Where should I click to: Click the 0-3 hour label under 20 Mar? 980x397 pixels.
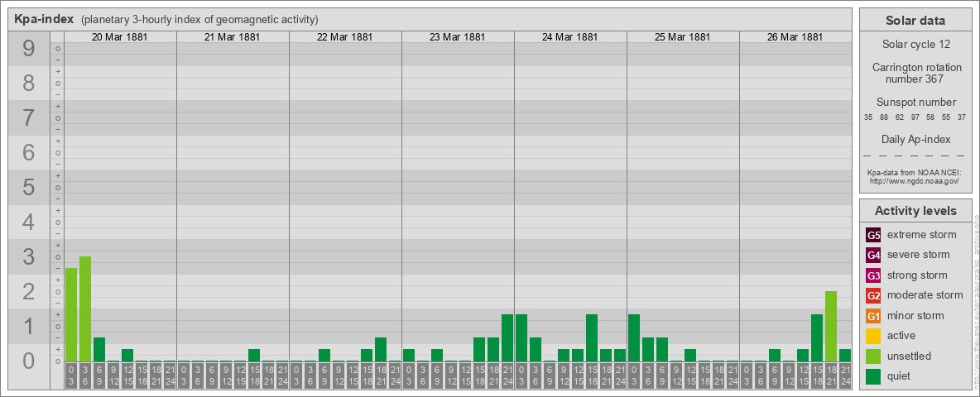point(71,375)
